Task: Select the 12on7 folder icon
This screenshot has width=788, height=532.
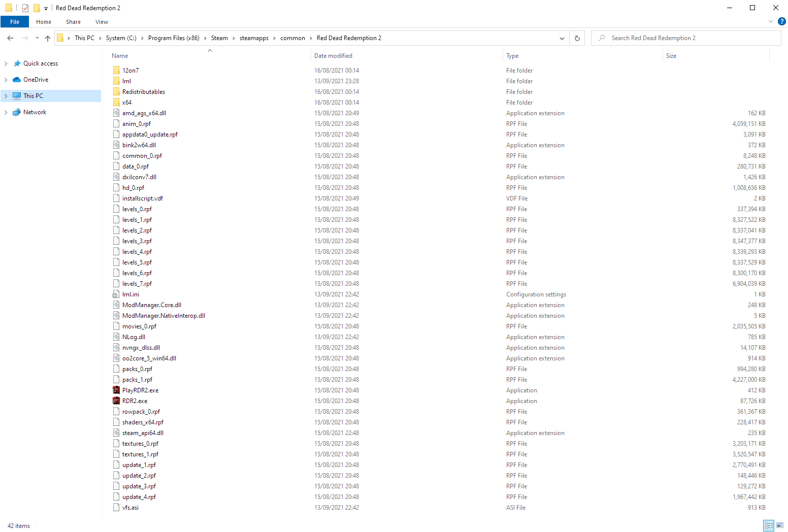Action: tap(116, 71)
